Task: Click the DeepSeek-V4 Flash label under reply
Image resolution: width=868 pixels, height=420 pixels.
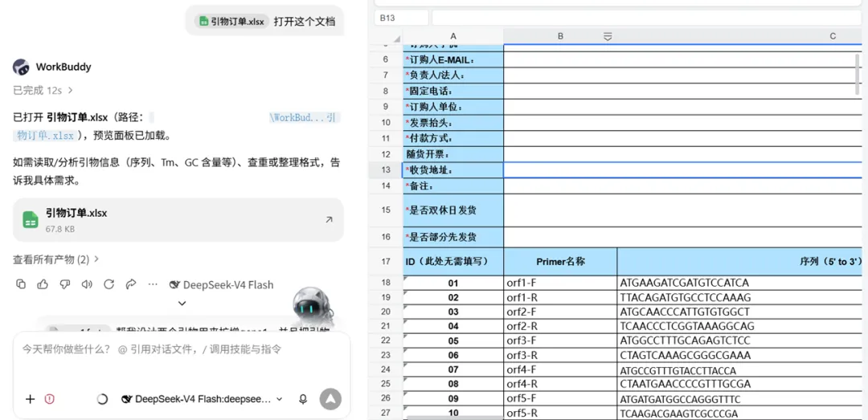Action: [222, 284]
